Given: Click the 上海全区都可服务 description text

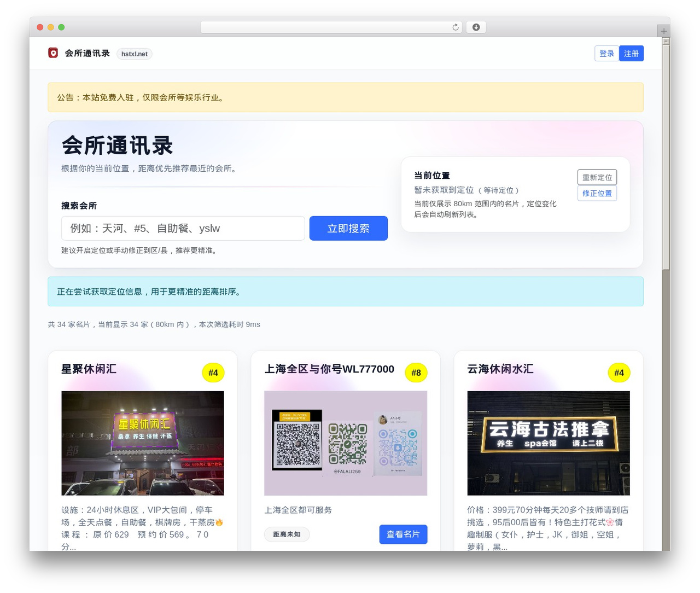Looking at the screenshot, I should click(298, 510).
